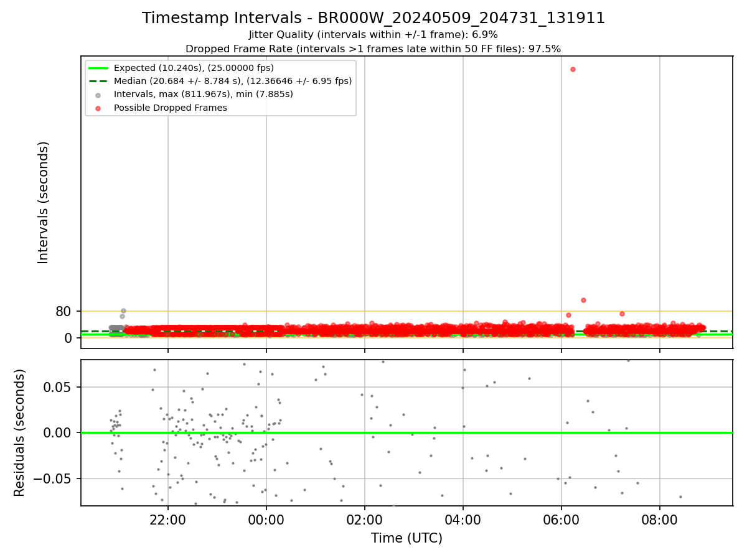Click the 00:00 time tick label

[x=266, y=520]
